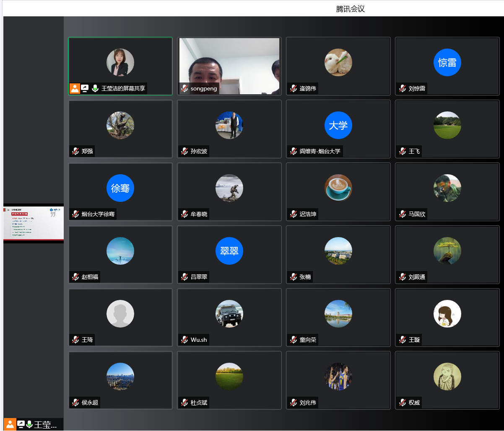Viewport: 504px width, 431px height.
Task: Click the 烟台大学徐骞 name label
Action: (98, 214)
